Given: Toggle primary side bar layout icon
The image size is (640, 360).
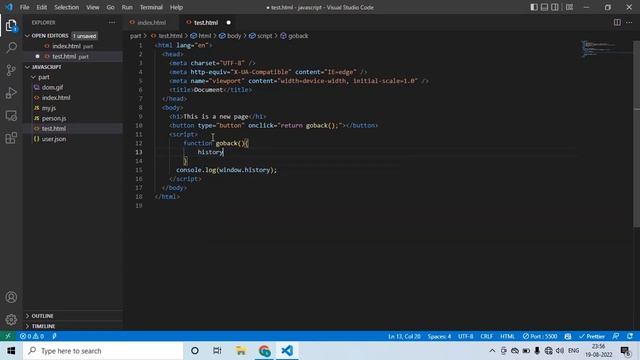Looking at the screenshot, I should (x=534, y=7).
